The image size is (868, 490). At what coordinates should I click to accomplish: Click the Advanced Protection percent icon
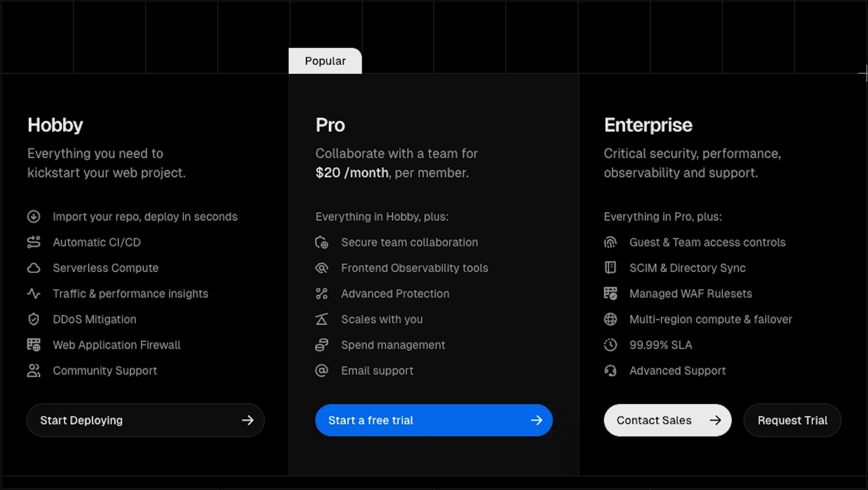point(322,294)
